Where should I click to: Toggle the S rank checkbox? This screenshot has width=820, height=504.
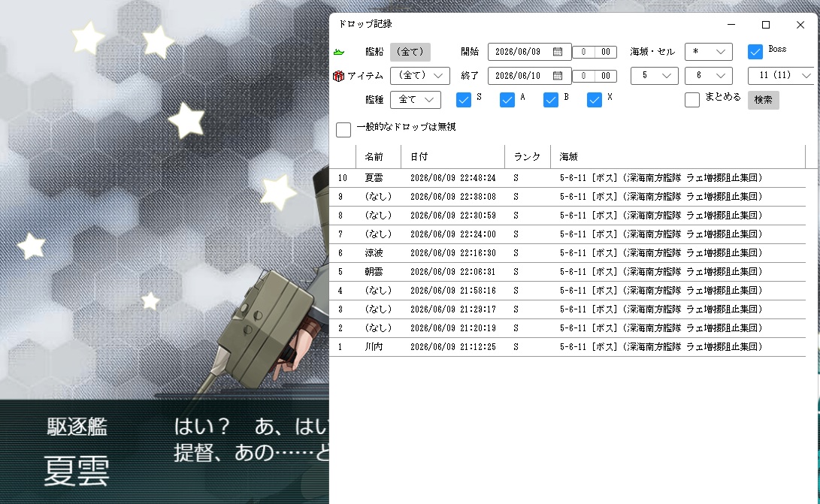pyautogui.click(x=463, y=100)
